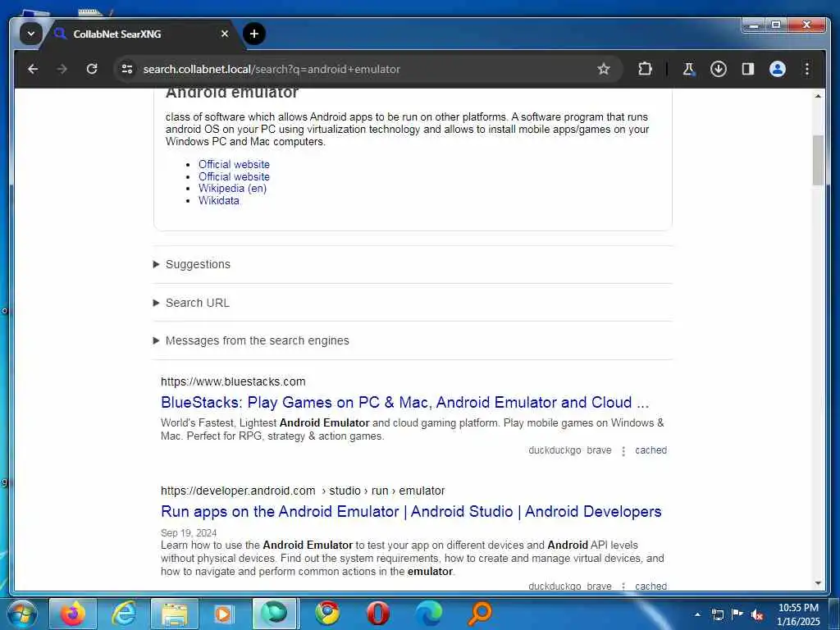Show hidden system tray icons arrow
840x630 pixels.
[697, 614]
